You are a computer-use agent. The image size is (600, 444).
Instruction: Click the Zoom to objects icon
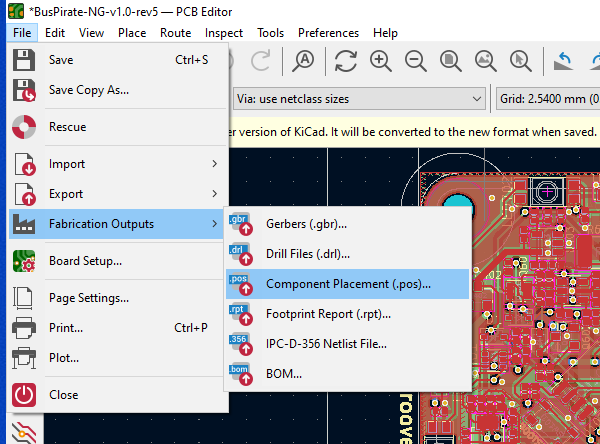coord(486,61)
